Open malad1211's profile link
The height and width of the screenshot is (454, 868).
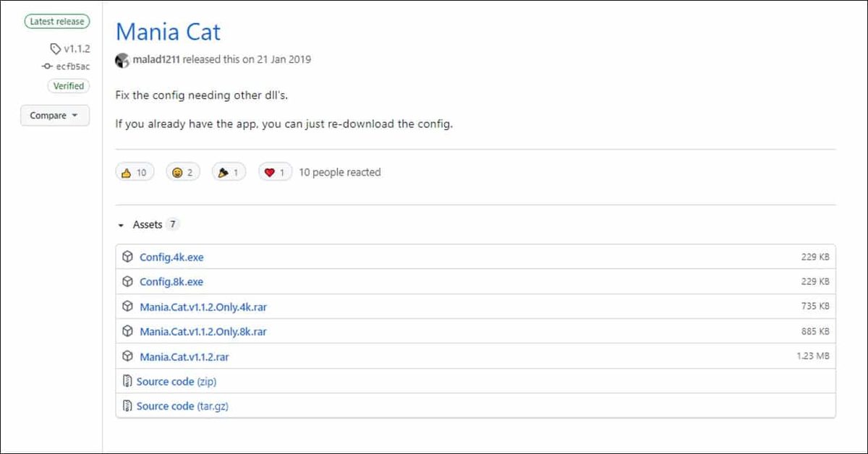point(156,59)
